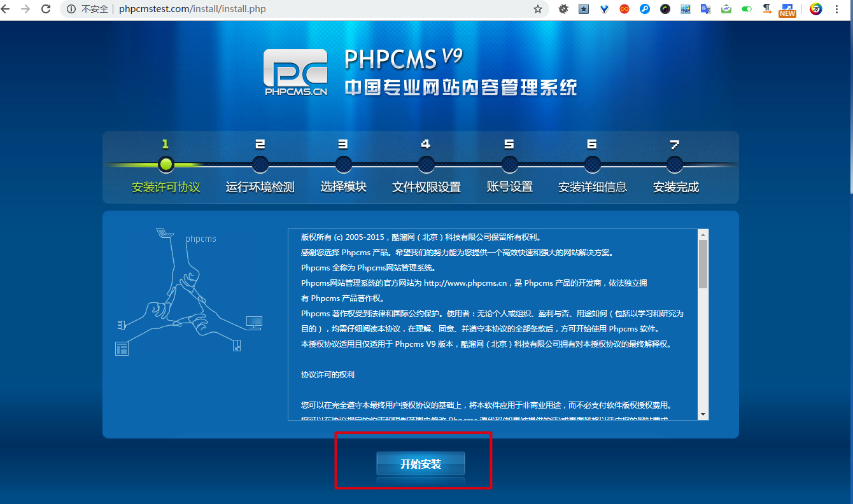Click the gear-shaped extension icon
This screenshot has width=853, height=504.
click(563, 9)
